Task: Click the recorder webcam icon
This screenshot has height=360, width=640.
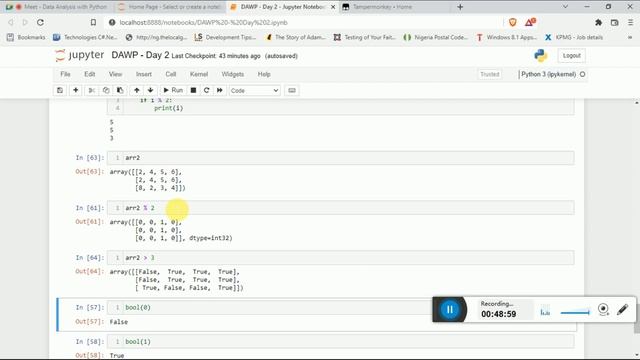Action: [x=603, y=309]
